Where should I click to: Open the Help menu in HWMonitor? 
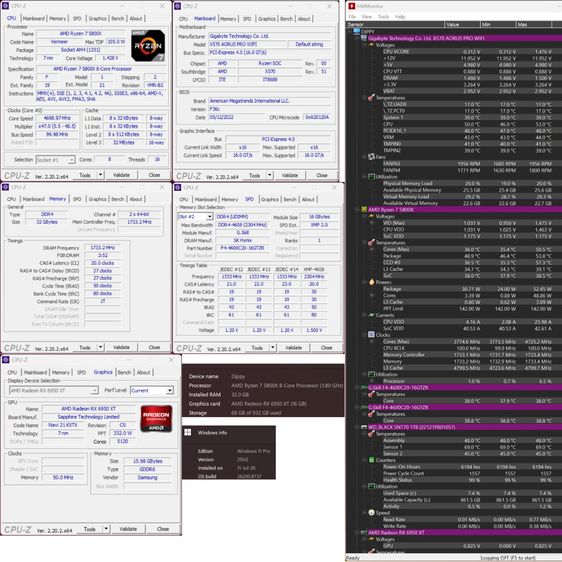coord(400,16)
